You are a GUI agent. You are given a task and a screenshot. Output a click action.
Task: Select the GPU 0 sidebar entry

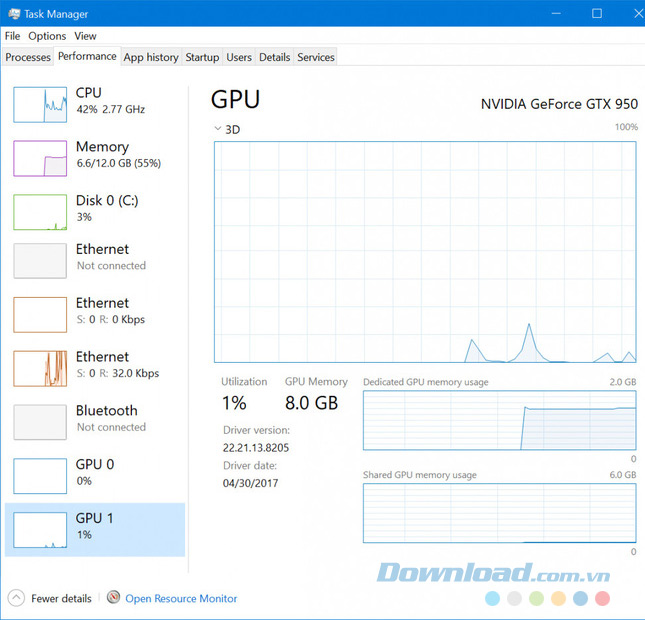[95, 476]
